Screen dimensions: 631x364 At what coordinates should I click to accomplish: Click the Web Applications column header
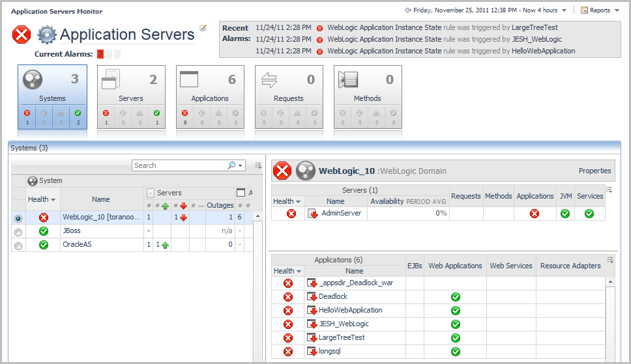coord(455,266)
